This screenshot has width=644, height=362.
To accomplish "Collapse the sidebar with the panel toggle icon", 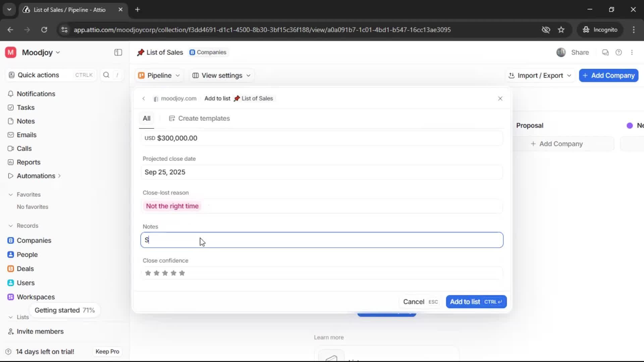I will [118, 52].
